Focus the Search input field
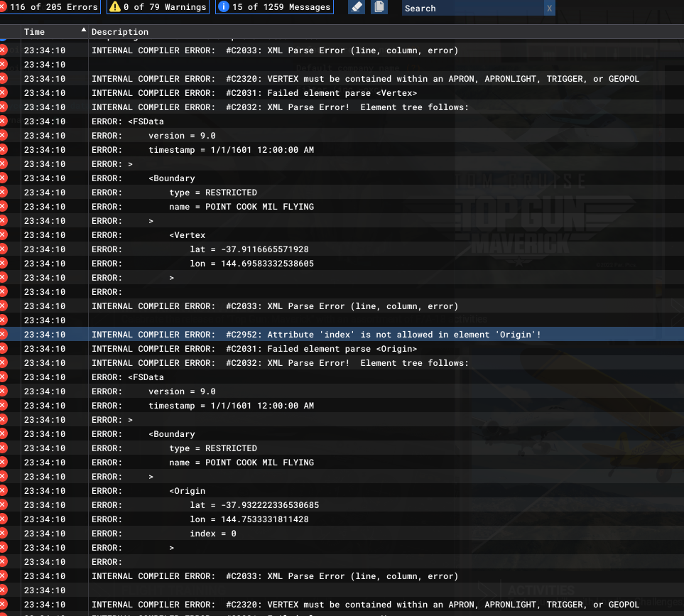The width and height of the screenshot is (684, 616). 473,9
